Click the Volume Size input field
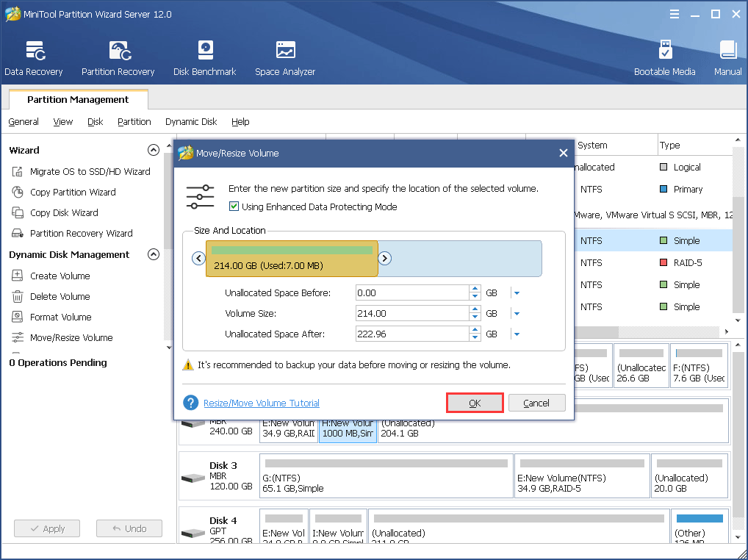The height and width of the screenshot is (560, 748). tap(412, 313)
